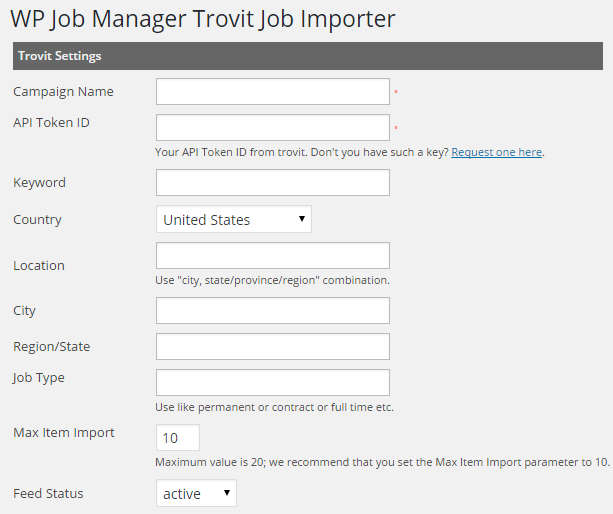Click the Campaign Name text field
This screenshot has height=514, width=613.
(x=272, y=92)
